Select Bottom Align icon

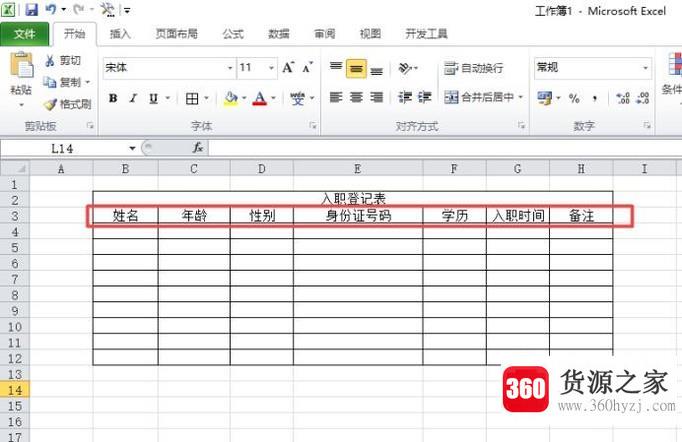click(377, 70)
